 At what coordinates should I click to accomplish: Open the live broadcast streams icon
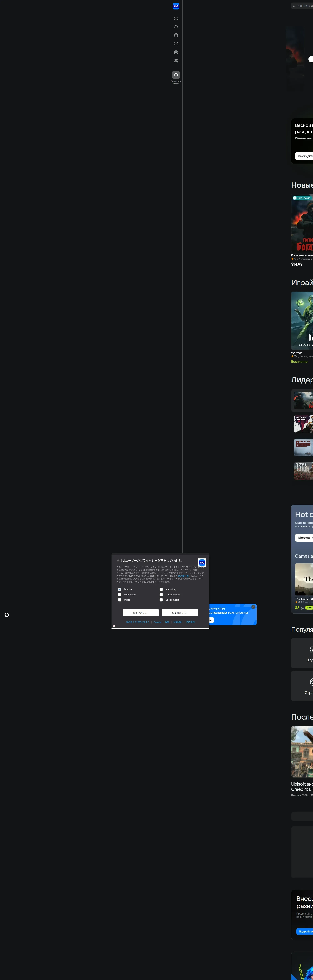tap(176, 44)
